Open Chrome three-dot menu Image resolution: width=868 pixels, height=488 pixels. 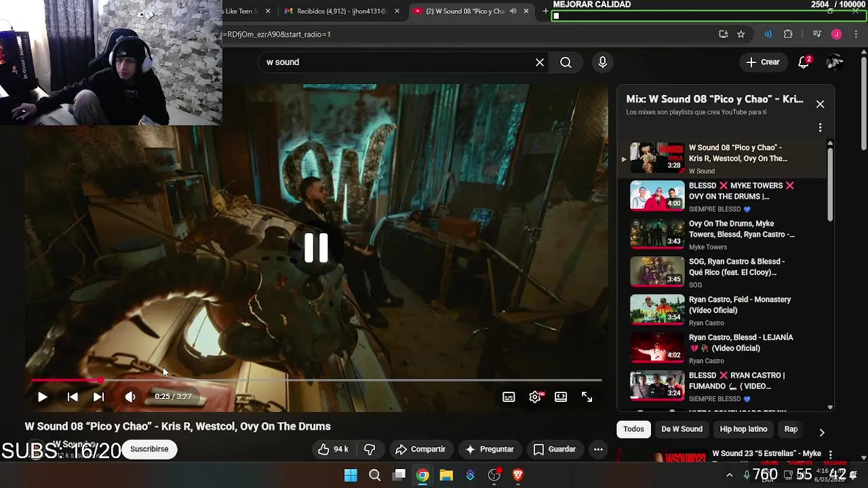point(856,35)
